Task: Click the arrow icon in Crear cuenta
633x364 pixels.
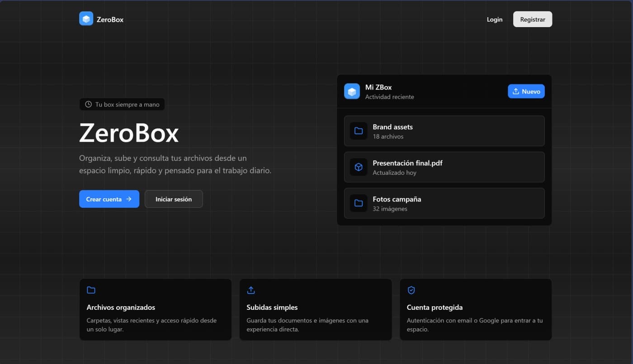Action: tap(129, 199)
